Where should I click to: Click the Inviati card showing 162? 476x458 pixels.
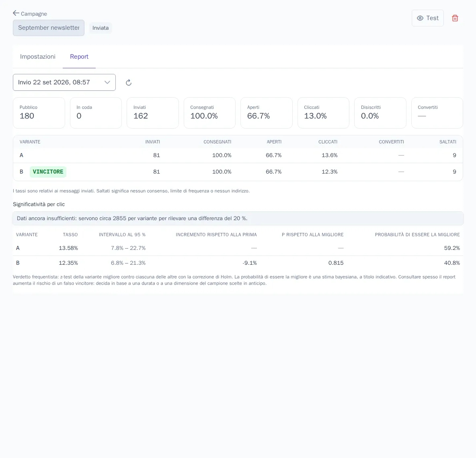point(153,113)
